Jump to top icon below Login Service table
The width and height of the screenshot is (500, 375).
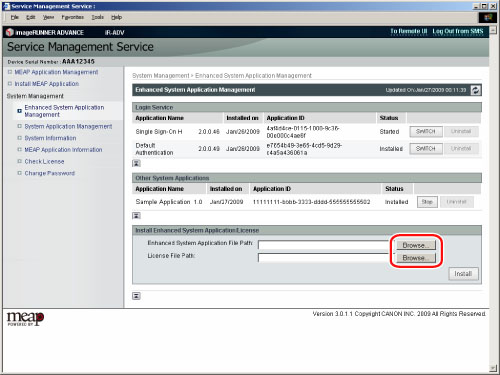tap(136, 163)
